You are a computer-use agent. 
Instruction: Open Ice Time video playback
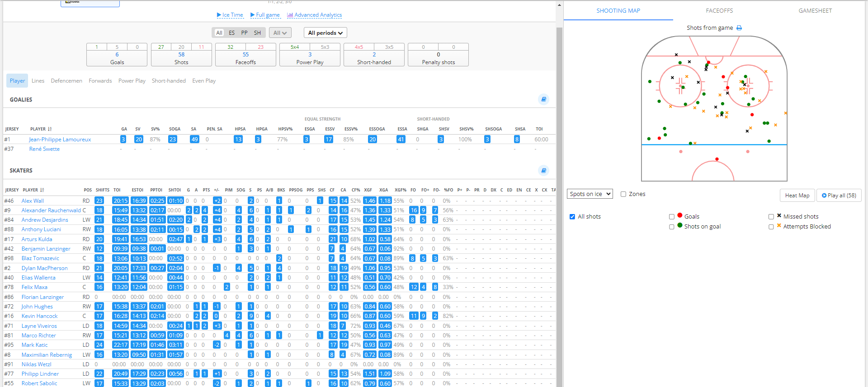(x=230, y=15)
